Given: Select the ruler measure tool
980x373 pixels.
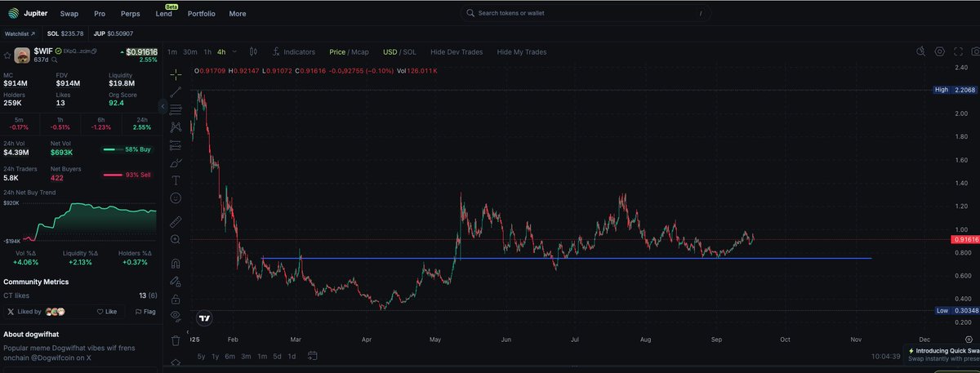Looking at the screenshot, I should pos(176,222).
